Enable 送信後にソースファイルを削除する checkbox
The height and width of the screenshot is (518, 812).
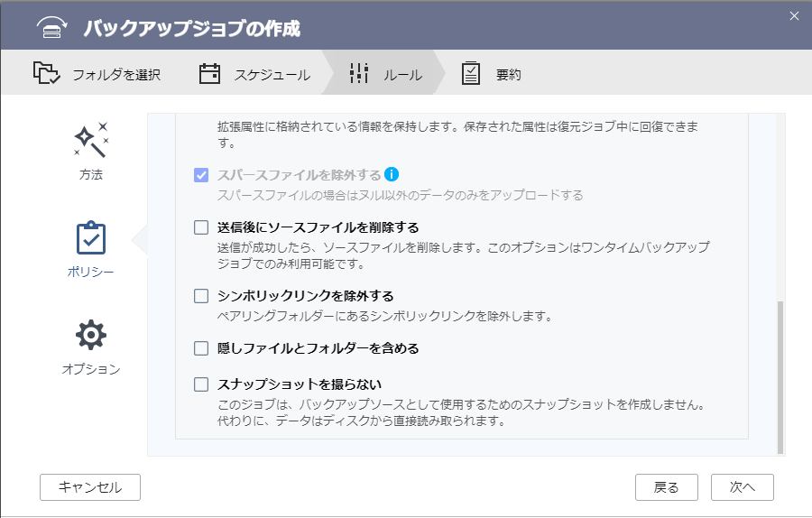pyautogui.click(x=201, y=227)
